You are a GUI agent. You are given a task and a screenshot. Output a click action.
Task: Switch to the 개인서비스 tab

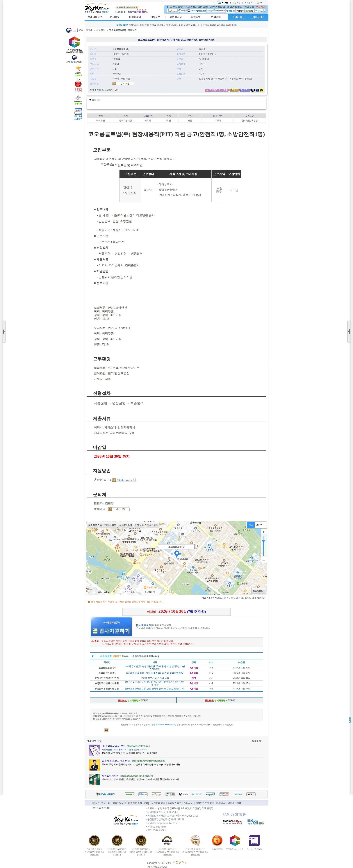258,17
